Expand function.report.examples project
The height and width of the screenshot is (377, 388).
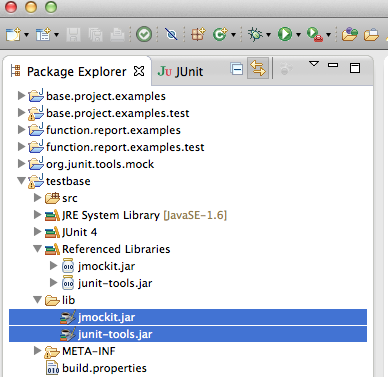(x=21, y=130)
